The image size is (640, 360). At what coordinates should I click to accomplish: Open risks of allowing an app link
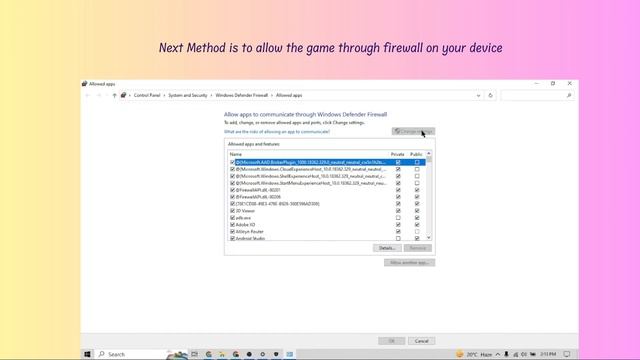(x=277, y=132)
